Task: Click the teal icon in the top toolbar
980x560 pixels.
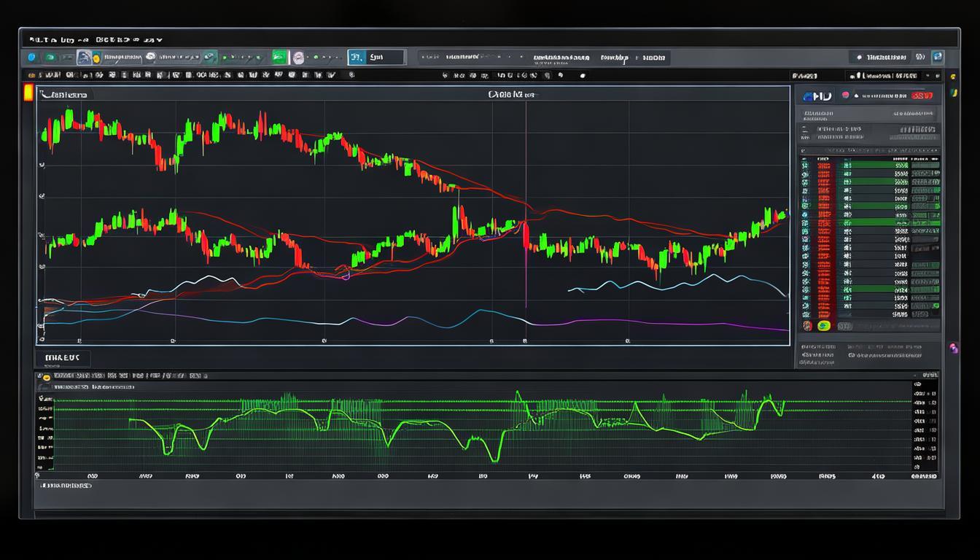Action: [x=210, y=57]
